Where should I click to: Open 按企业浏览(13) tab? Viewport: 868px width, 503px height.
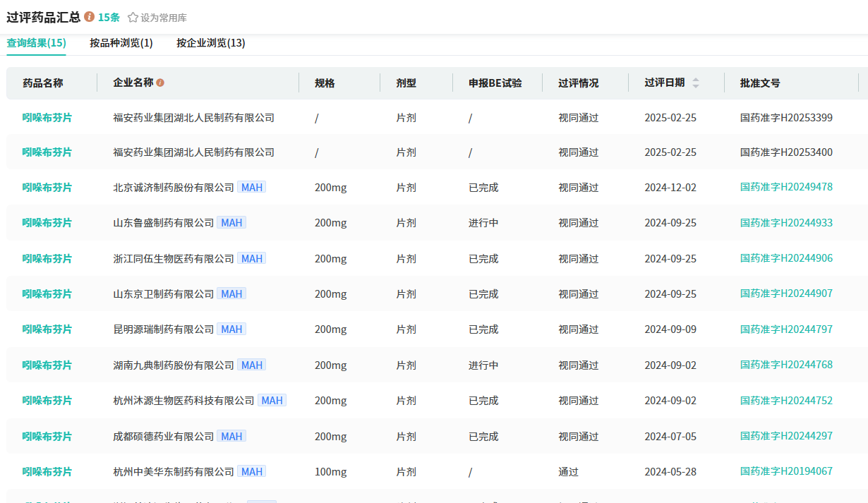point(210,43)
